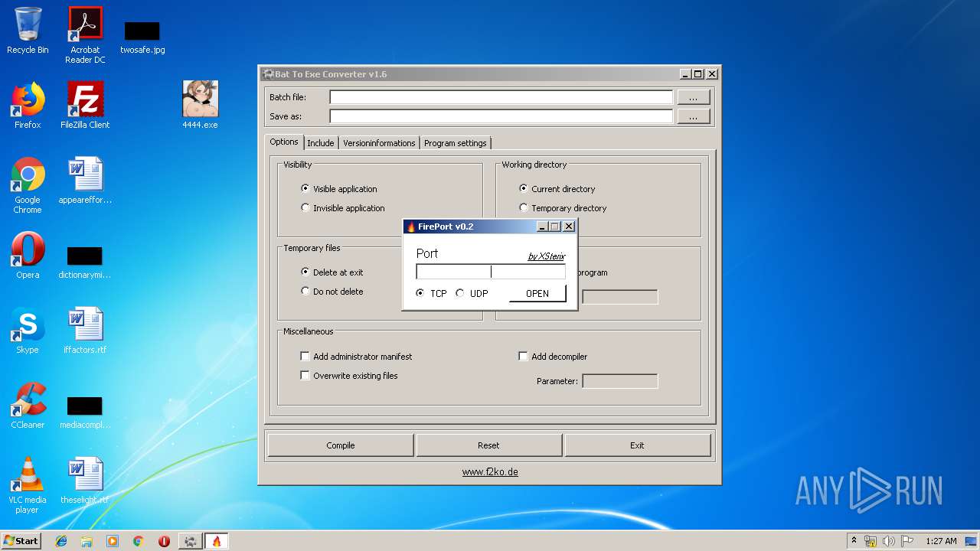This screenshot has height=551, width=980.
Task: Open FileZilla Client shortcut
Action: (85, 106)
